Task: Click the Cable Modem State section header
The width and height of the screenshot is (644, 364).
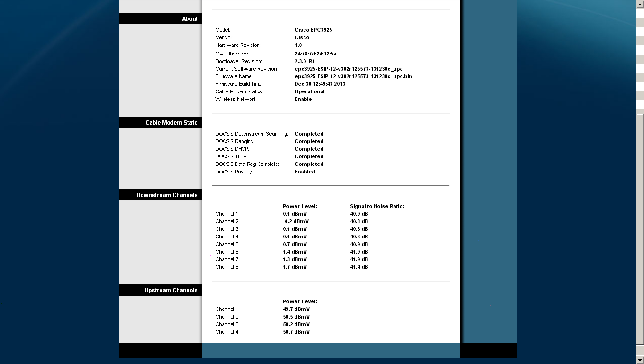Action: click(x=161, y=123)
